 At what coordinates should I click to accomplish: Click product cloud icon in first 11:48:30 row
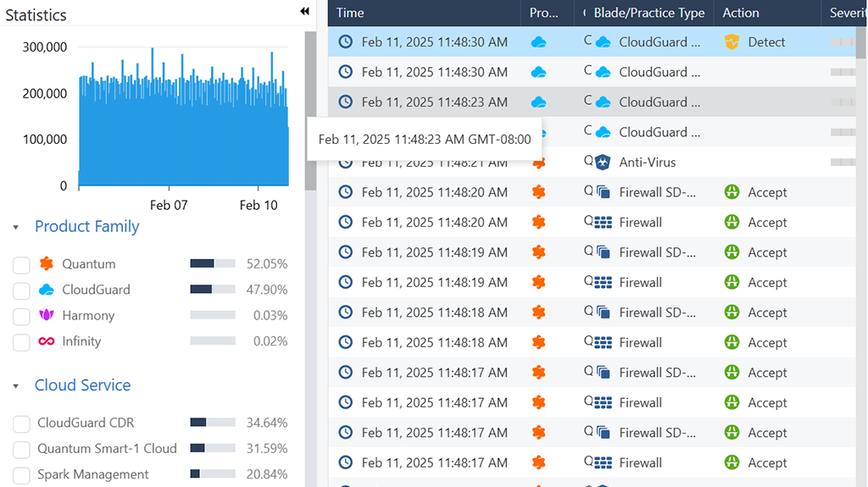(x=538, y=42)
